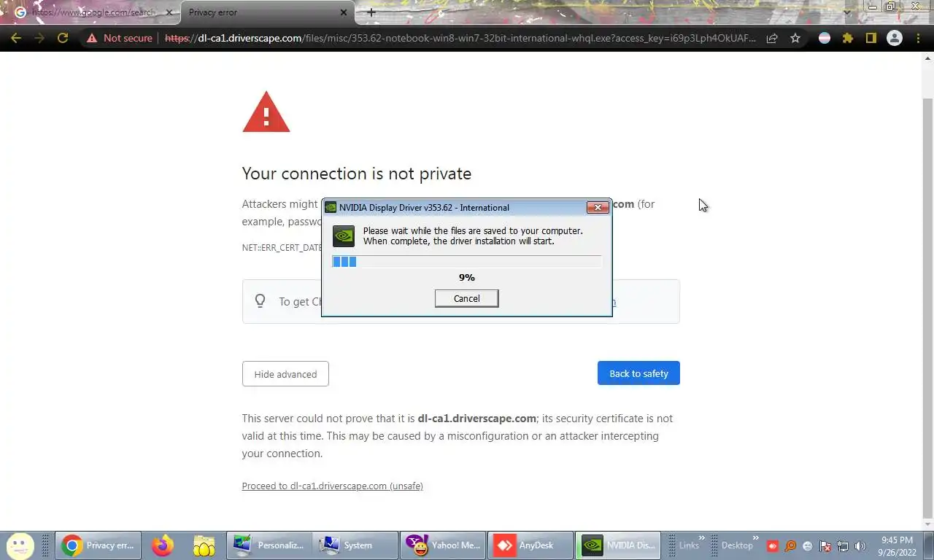Open network tray icon
The image size is (934, 560).
(843, 545)
